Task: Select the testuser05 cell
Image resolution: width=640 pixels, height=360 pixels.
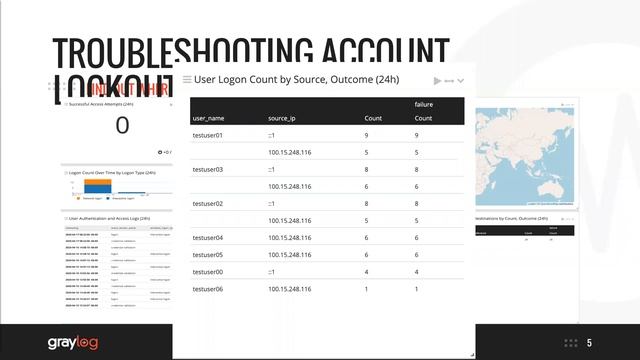Action: (208, 255)
